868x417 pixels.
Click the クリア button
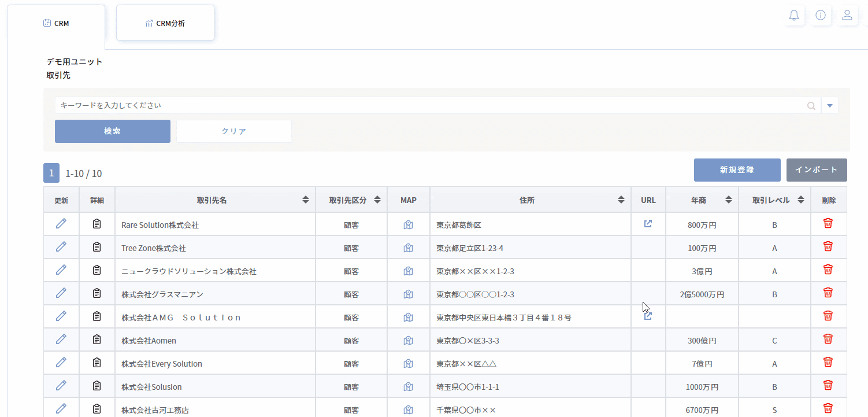pos(234,131)
